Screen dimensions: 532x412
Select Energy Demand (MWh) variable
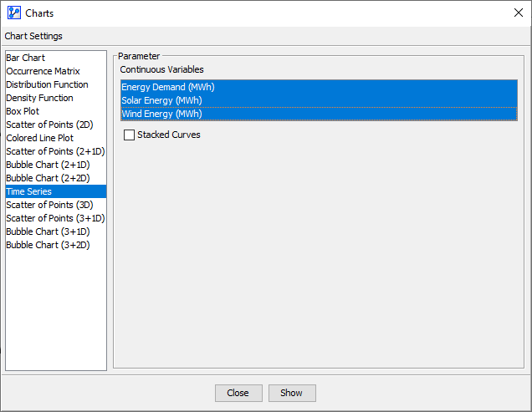pos(168,87)
